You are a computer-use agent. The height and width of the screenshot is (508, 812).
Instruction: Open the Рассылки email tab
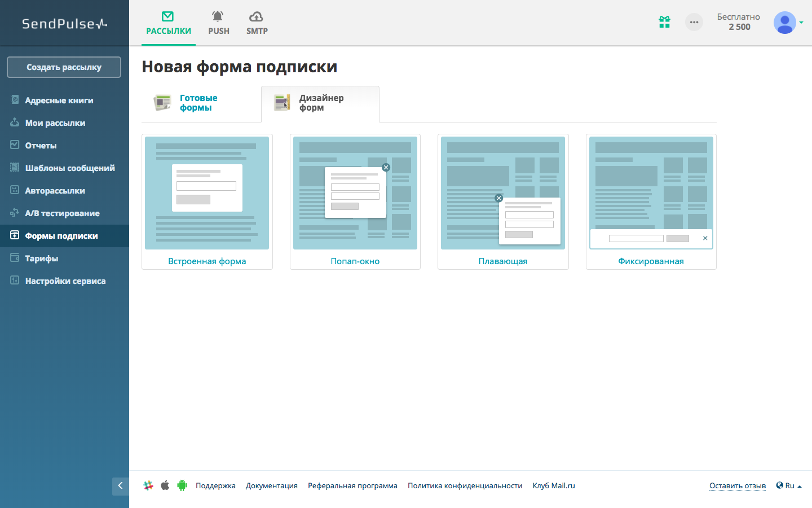click(168, 23)
